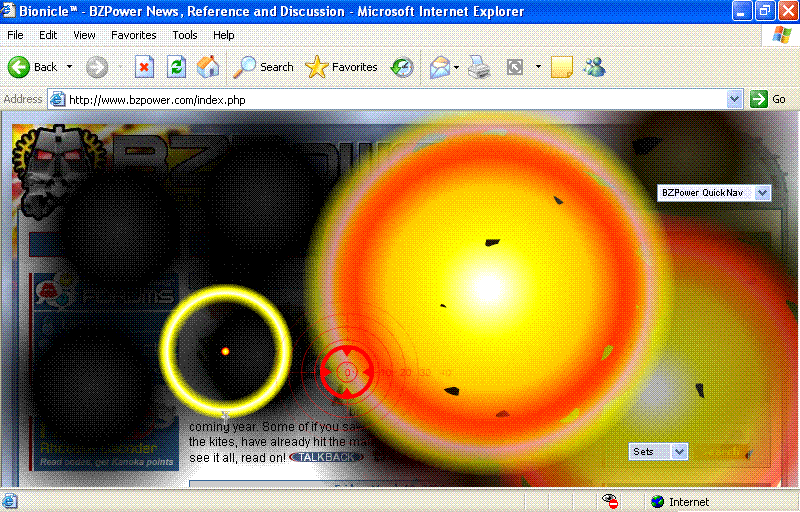The image size is (800, 512).
Task: Go to the Home page icon
Action: tap(208, 67)
